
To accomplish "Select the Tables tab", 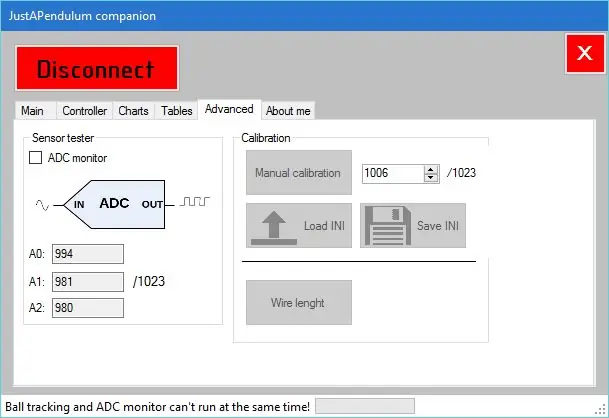I will click(x=177, y=111).
